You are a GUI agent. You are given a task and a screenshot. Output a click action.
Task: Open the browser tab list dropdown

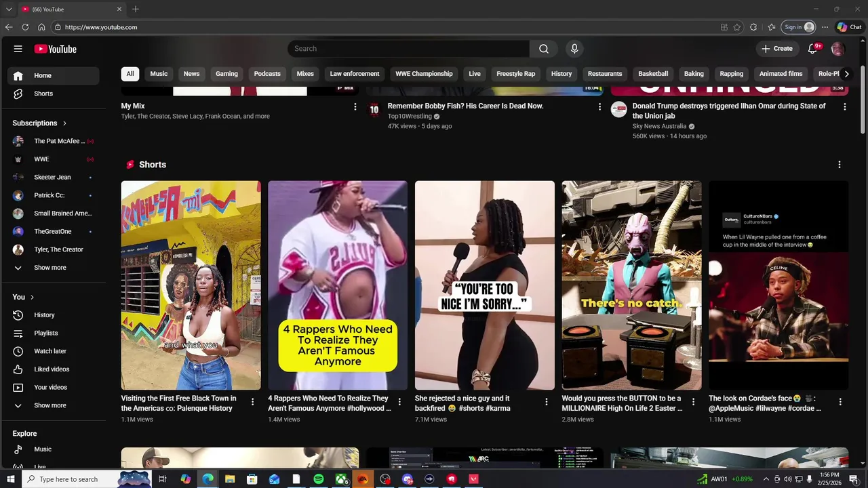pos(9,9)
